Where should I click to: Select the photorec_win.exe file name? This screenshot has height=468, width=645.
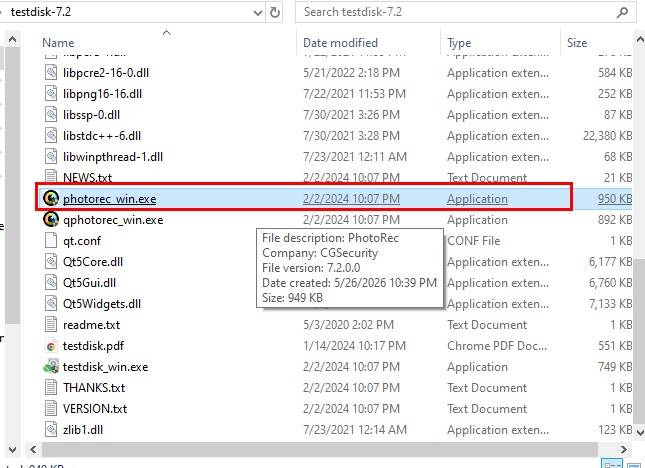tap(109, 199)
